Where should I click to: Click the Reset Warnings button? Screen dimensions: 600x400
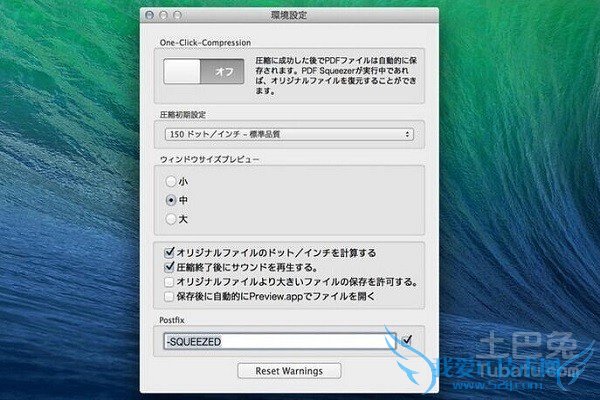point(289,371)
